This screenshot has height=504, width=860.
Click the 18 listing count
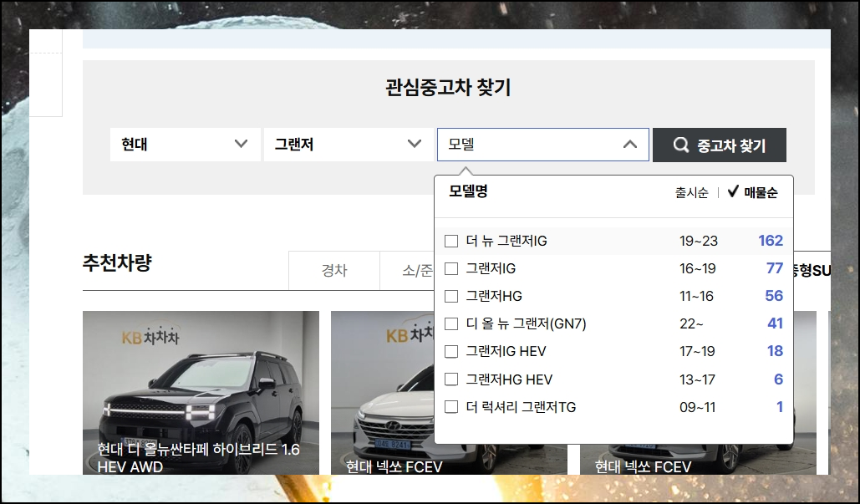[x=775, y=351]
